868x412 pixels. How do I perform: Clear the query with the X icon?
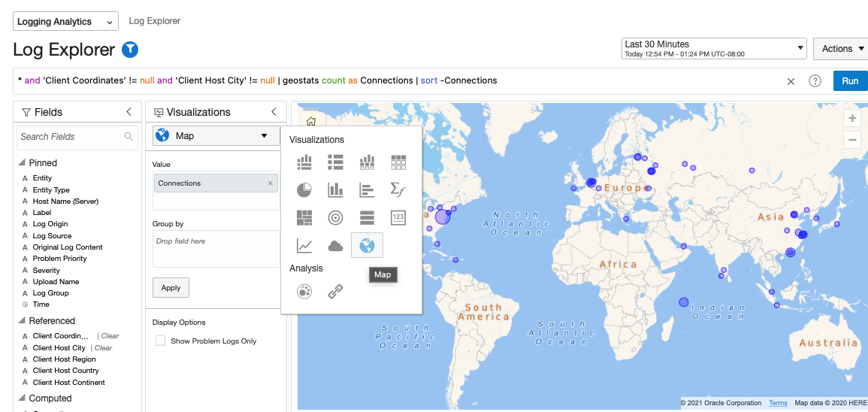coord(791,81)
